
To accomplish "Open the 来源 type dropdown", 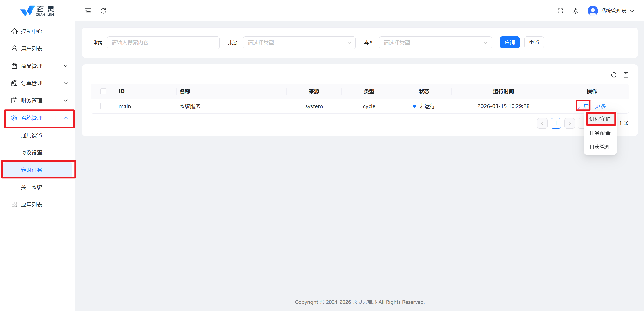I will [x=299, y=43].
